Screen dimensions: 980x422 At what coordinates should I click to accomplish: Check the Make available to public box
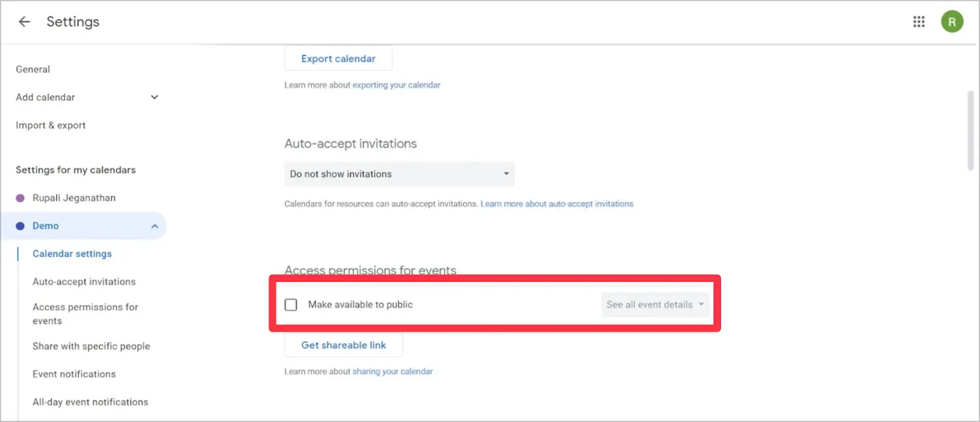[x=291, y=304]
